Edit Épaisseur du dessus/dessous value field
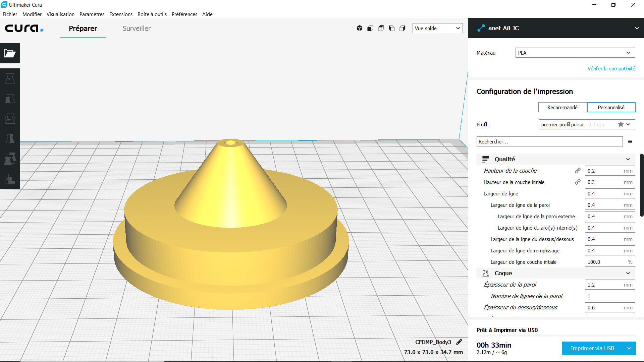Image resolution: width=644 pixels, height=362 pixels. pyautogui.click(x=610, y=307)
